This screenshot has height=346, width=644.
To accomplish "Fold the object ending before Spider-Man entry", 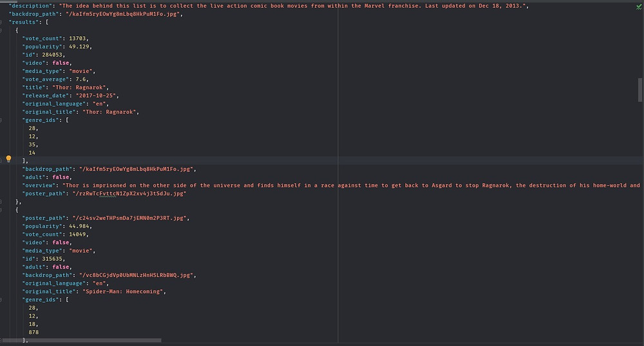I will [1, 202].
